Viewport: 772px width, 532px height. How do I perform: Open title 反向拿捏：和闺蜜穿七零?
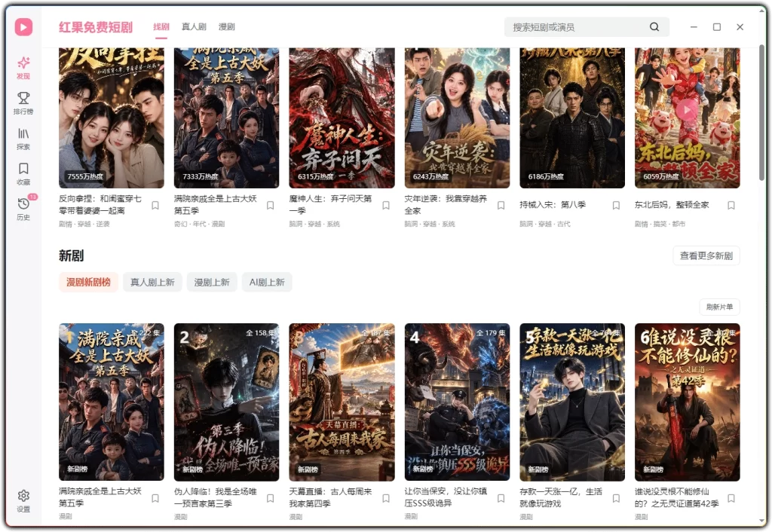[100, 204]
